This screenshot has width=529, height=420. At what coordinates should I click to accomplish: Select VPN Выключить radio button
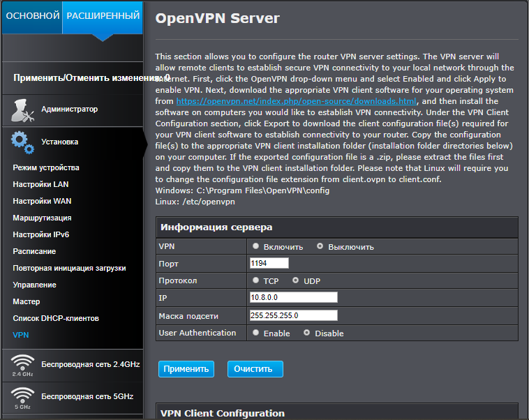[320, 246]
